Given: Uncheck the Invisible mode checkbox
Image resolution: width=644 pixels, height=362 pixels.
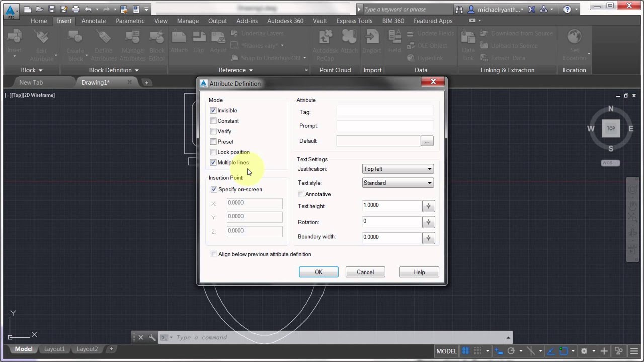Looking at the screenshot, I should click(x=213, y=110).
